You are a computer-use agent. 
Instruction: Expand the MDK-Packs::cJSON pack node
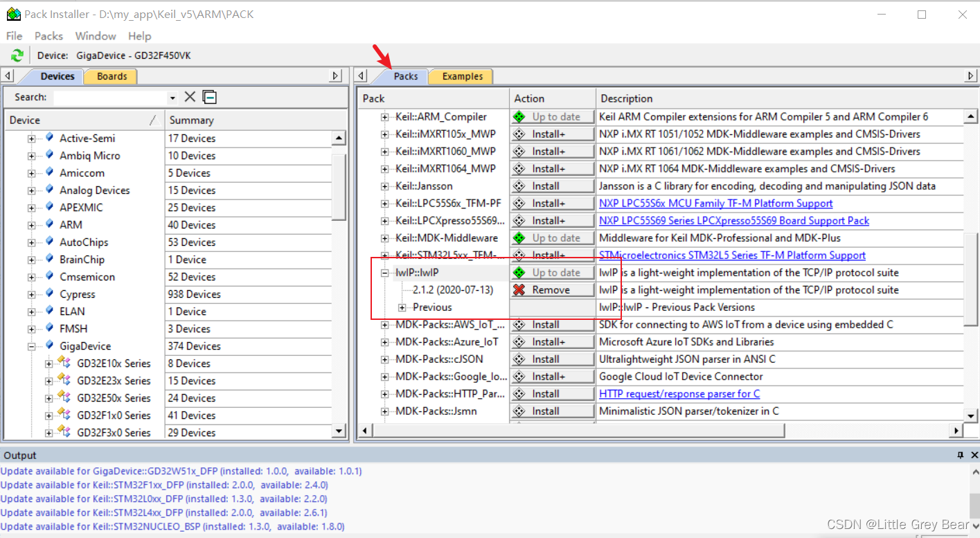pyautogui.click(x=384, y=359)
